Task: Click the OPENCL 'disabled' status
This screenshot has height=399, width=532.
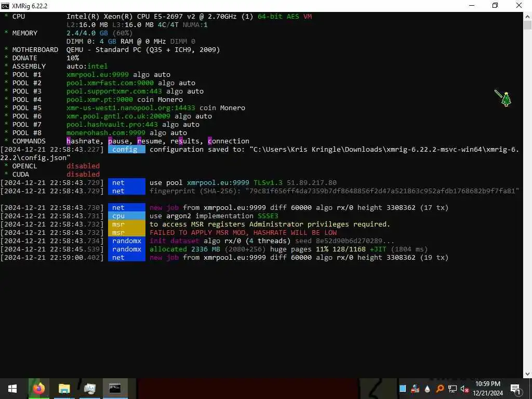Action: click(83, 166)
